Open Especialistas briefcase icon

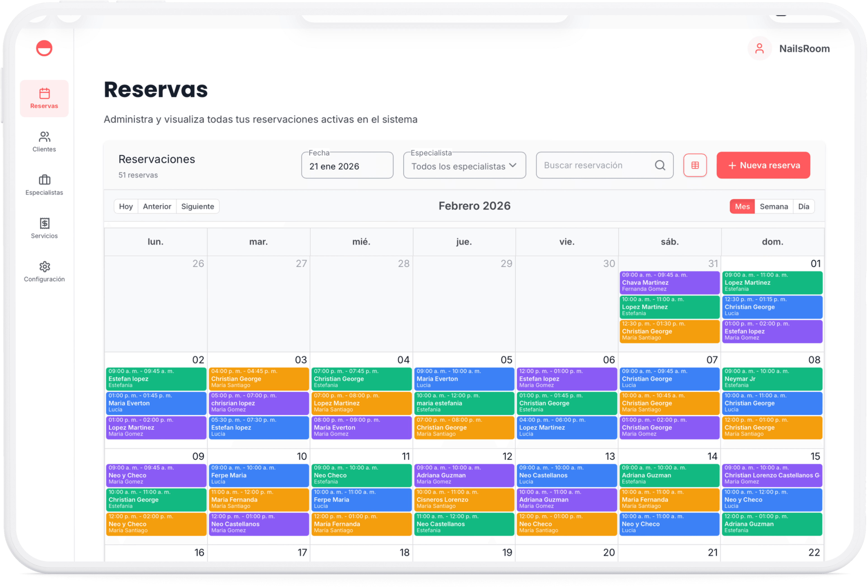44,180
